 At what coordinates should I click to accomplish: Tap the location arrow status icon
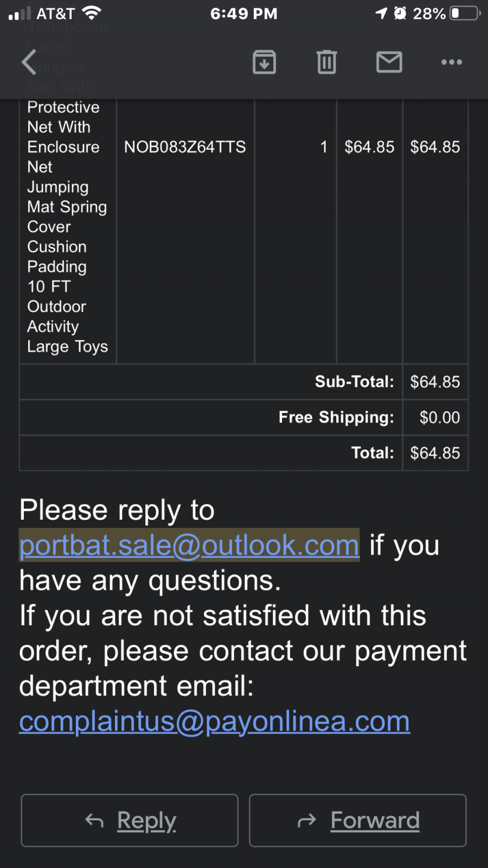point(382,13)
